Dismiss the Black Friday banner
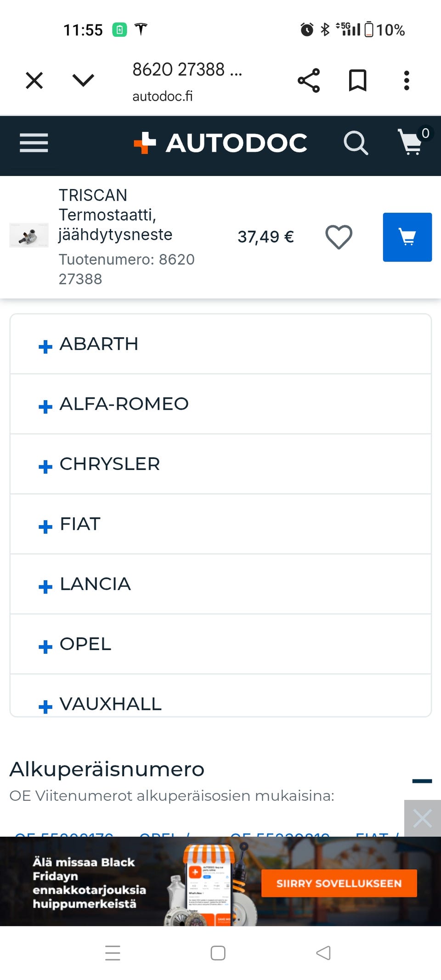This screenshot has width=441, height=980. [422, 818]
